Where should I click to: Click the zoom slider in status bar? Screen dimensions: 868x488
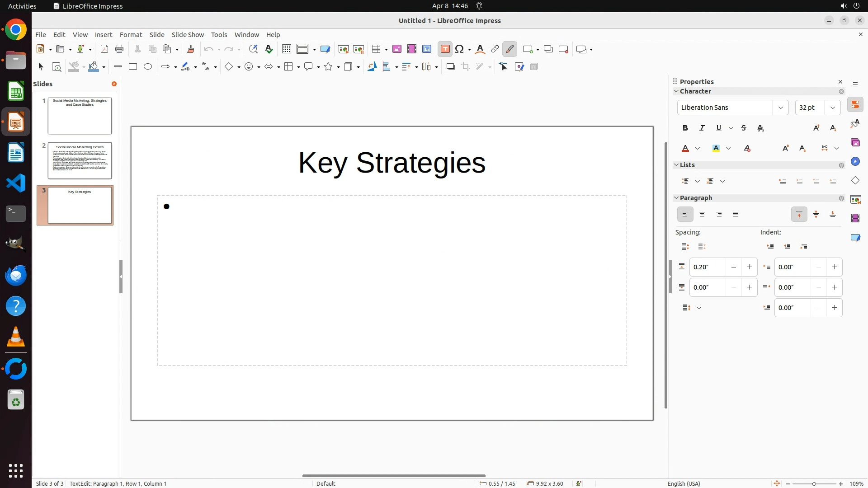coord(814,483)
